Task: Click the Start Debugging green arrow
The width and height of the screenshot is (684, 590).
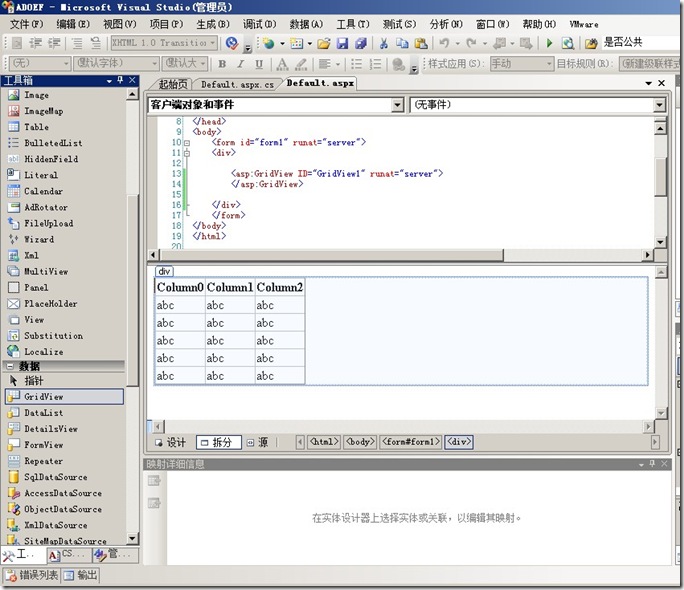Action: [x=550, y=43]
